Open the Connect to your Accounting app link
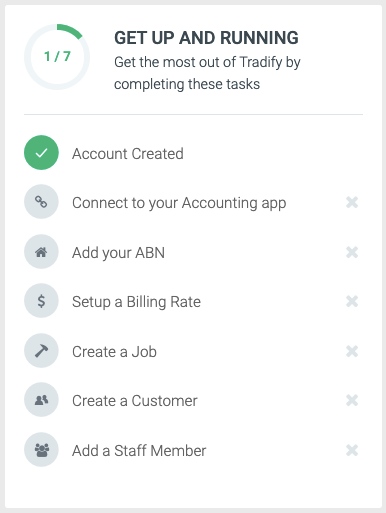The width and height of the screenshot is (386, 513). [x=179, y=203]
